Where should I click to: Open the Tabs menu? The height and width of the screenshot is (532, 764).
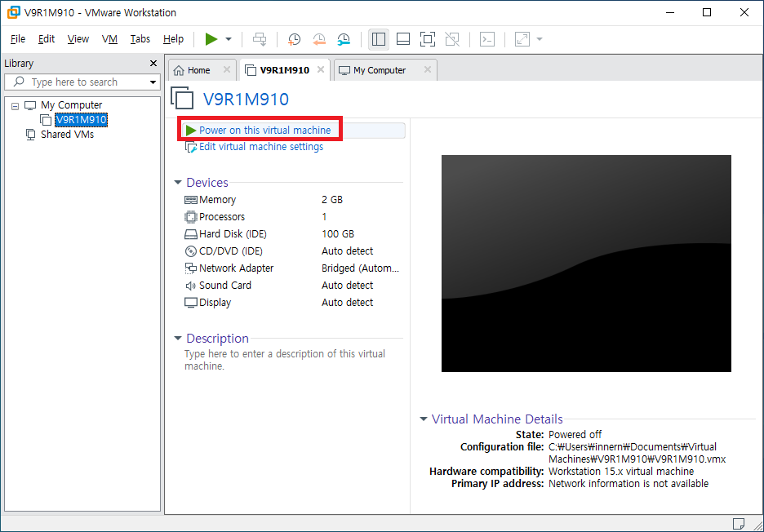[x=140, y=39]
